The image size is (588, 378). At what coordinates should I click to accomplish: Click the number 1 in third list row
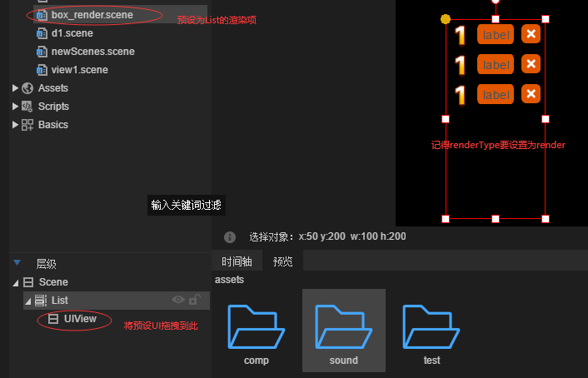[x=461, y=95]
